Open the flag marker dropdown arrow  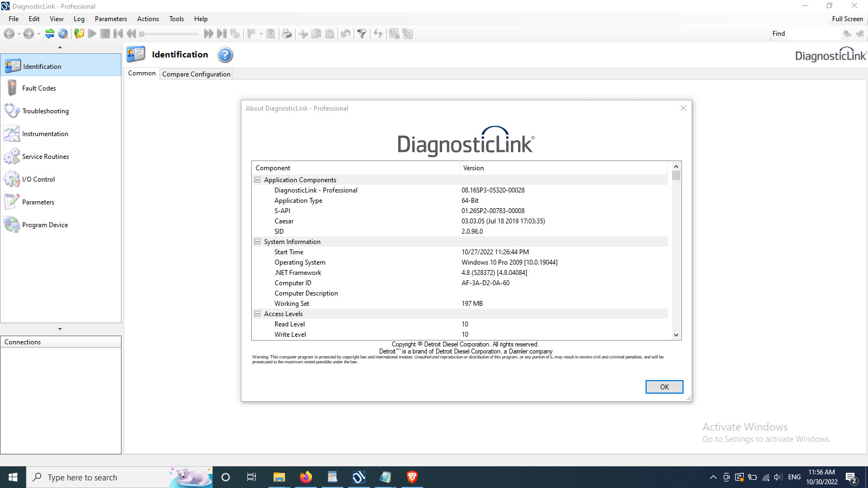point(261,34)
